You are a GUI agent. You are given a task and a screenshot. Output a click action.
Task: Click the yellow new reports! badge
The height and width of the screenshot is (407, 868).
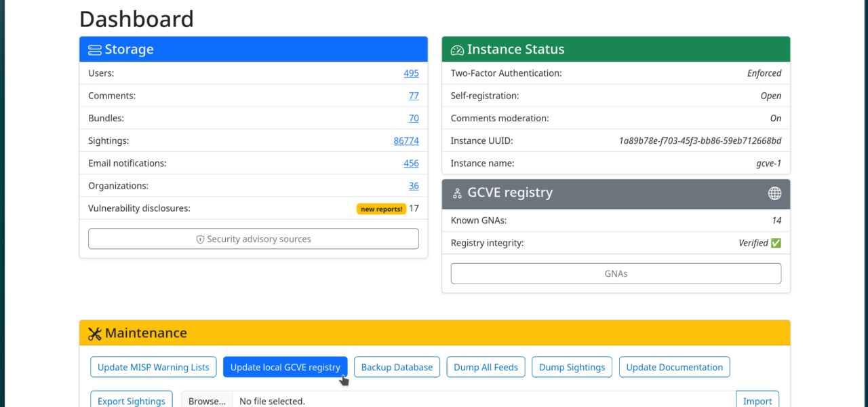(x=381, y=209)
